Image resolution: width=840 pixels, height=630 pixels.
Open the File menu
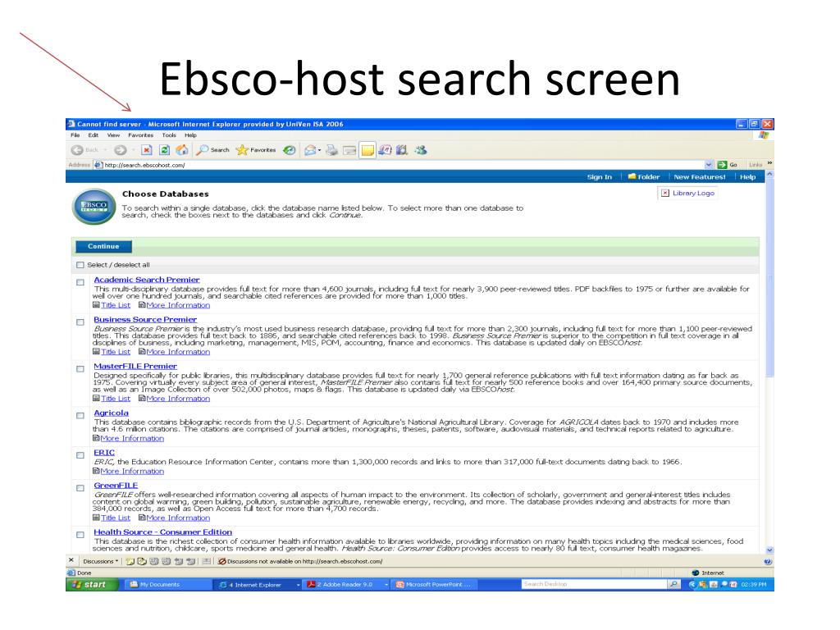point(75,135)
